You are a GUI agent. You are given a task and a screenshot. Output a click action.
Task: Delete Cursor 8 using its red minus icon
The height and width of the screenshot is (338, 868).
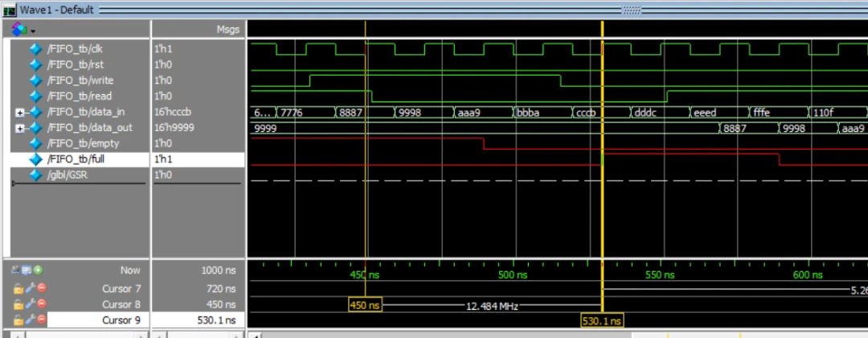(x=40, y=304)
